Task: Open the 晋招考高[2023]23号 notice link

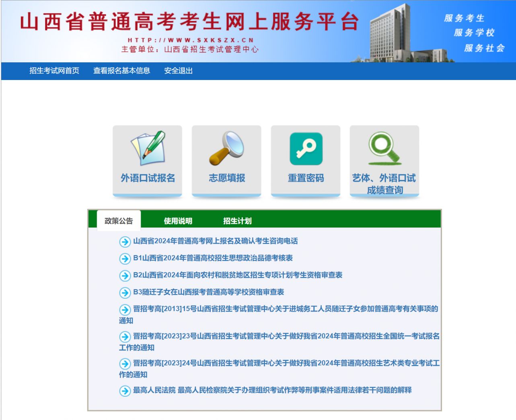Action: [x=279, y=342]
